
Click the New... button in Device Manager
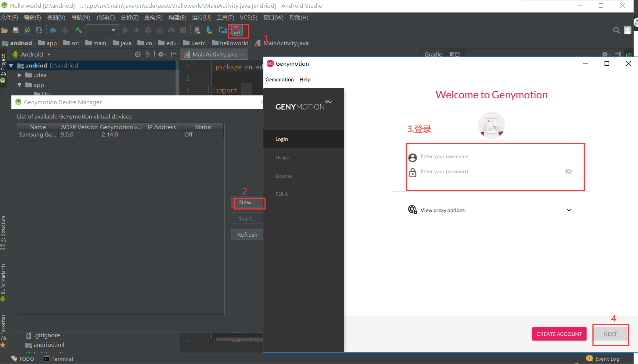pyautogui.click(x=247, y=203)
